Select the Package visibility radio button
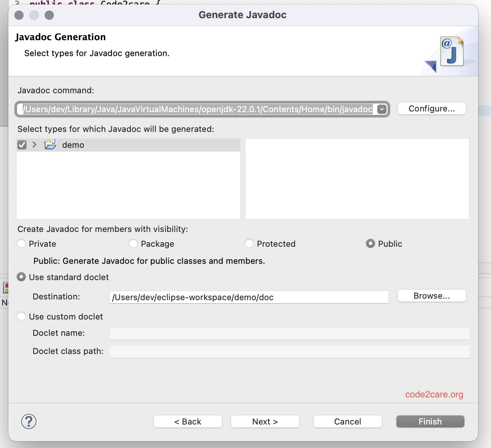Screen dimensions: 491x448 tap(133, 244)
